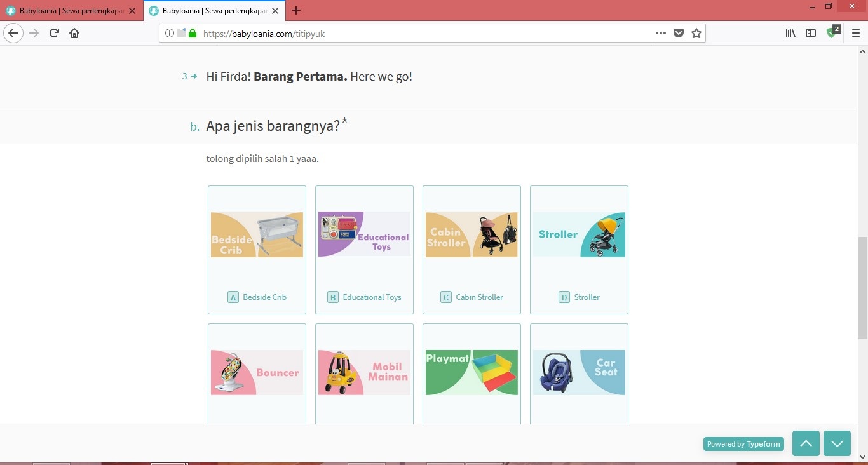This screenshot has height=465, width=868.
Task: Click the browser Reload button
Action: pos(54,34)
